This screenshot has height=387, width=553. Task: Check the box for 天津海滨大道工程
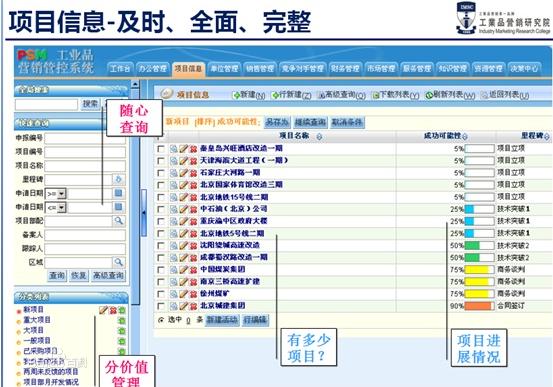(160, 161)
